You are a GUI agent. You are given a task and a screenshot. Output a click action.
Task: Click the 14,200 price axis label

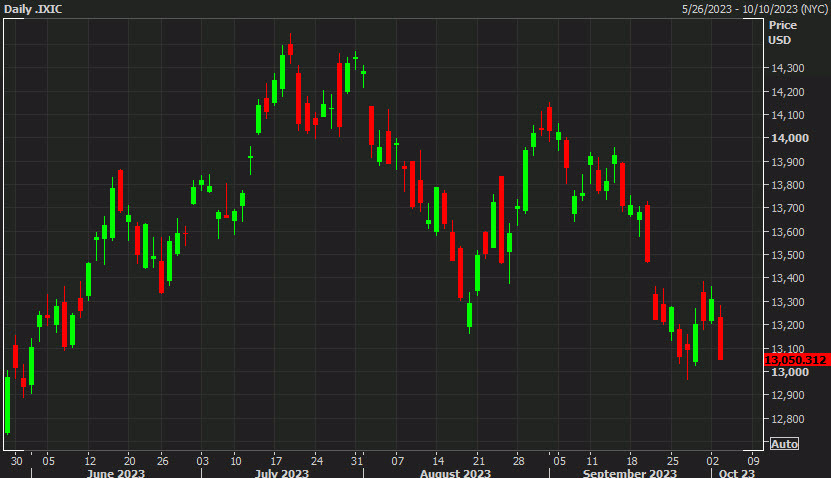coord(788,92)
